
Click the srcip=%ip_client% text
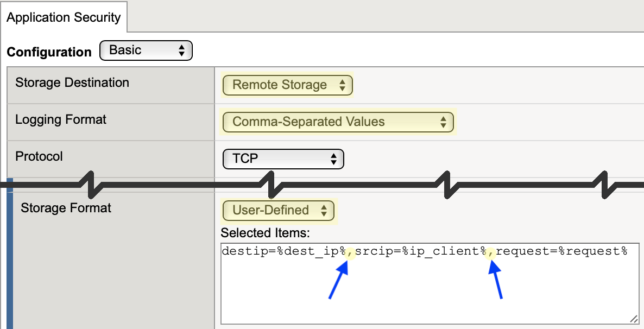421,251
